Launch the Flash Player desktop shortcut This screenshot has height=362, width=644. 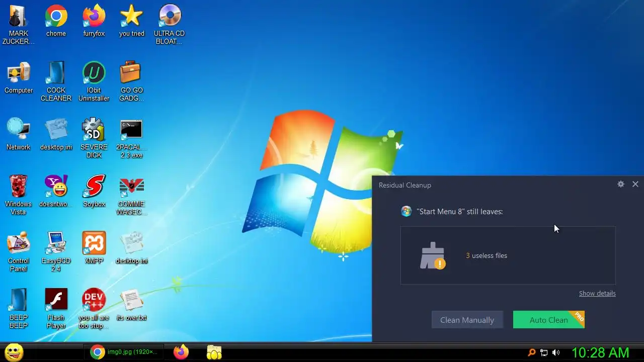[56, 309]
